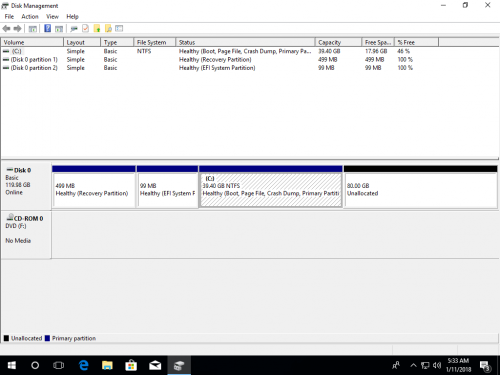The width and height of the screenshot is (500, 375).
Task: Sort by the Capacity column header
Action: point(338,42)
